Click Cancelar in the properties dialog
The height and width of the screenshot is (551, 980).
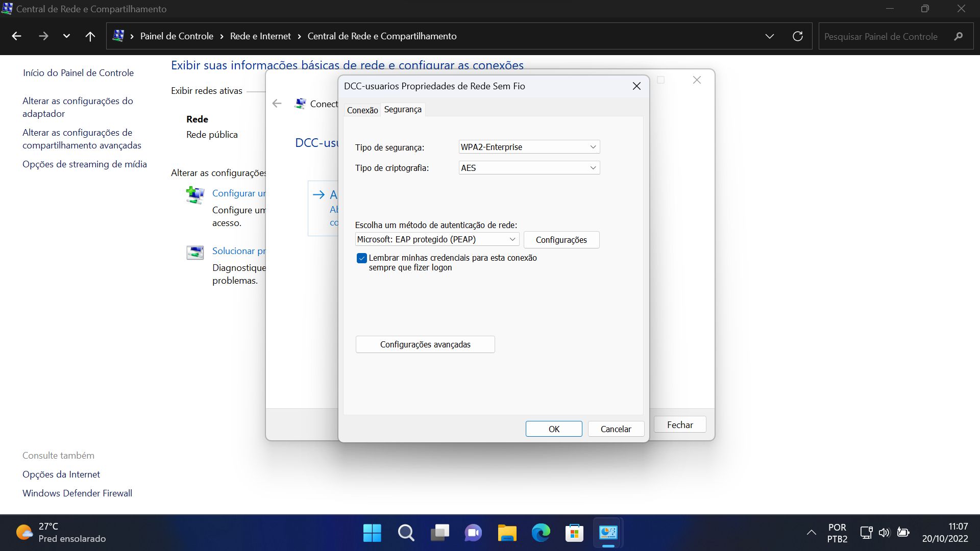pyautogui.click(x=616, y=429)
